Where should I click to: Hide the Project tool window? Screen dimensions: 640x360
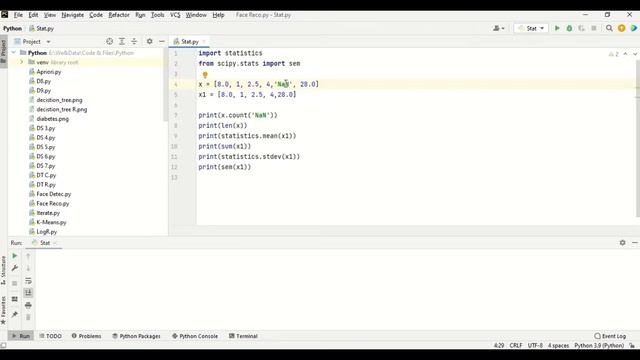(162, 41)
